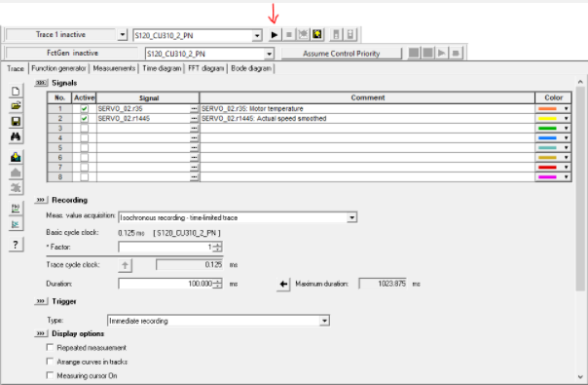Click the Duration spinner arrows
This screenshot has width=588, height=385.
click(217, 284)
